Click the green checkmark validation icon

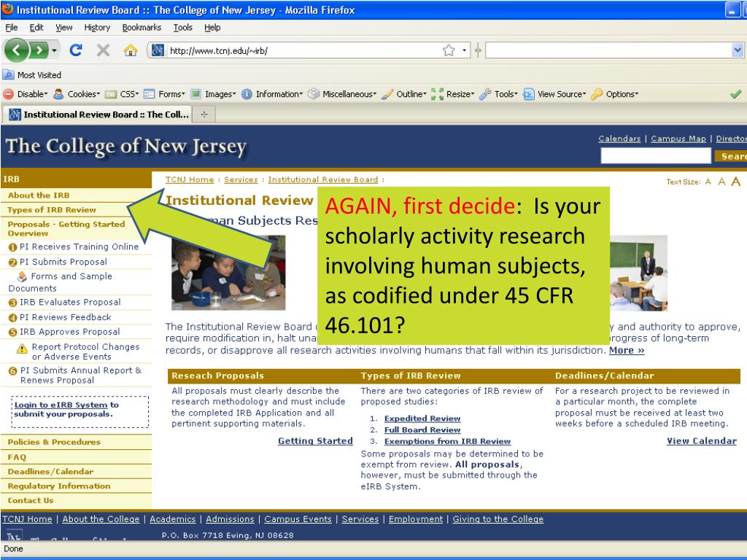pyautogui.click(x=735, y=94)
